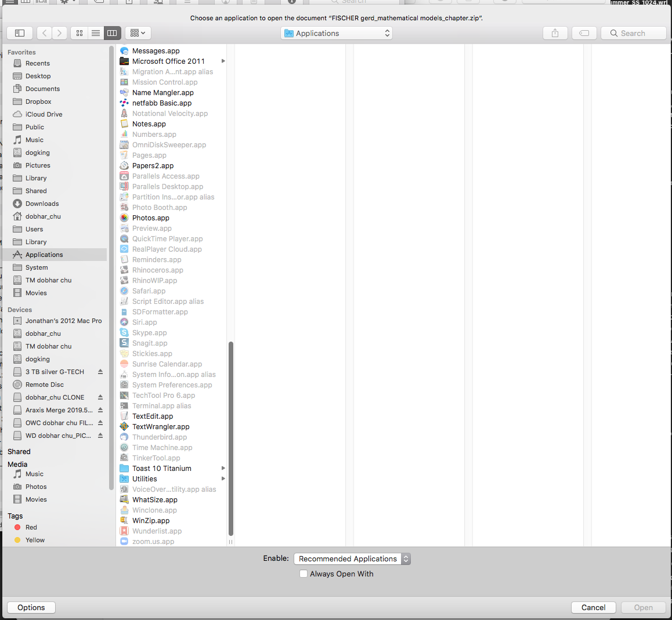This screenshot has height=620, width=672.
Task: Click the Cancel button
Action: tap(594, 608)
